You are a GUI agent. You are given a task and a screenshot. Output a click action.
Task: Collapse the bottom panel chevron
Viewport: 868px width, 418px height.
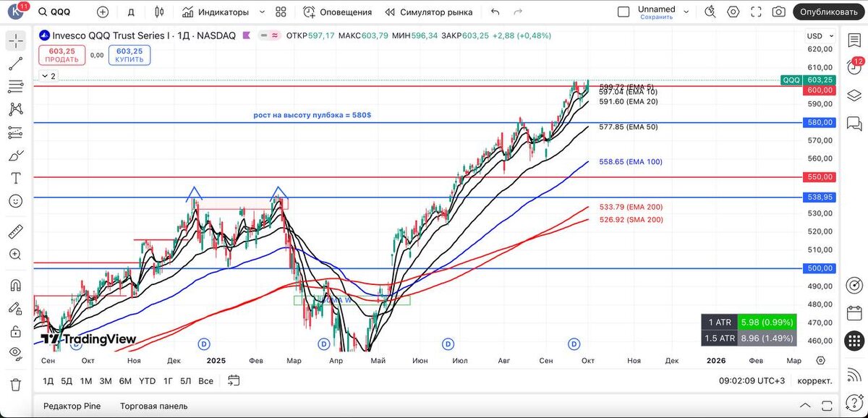point(805,406)
